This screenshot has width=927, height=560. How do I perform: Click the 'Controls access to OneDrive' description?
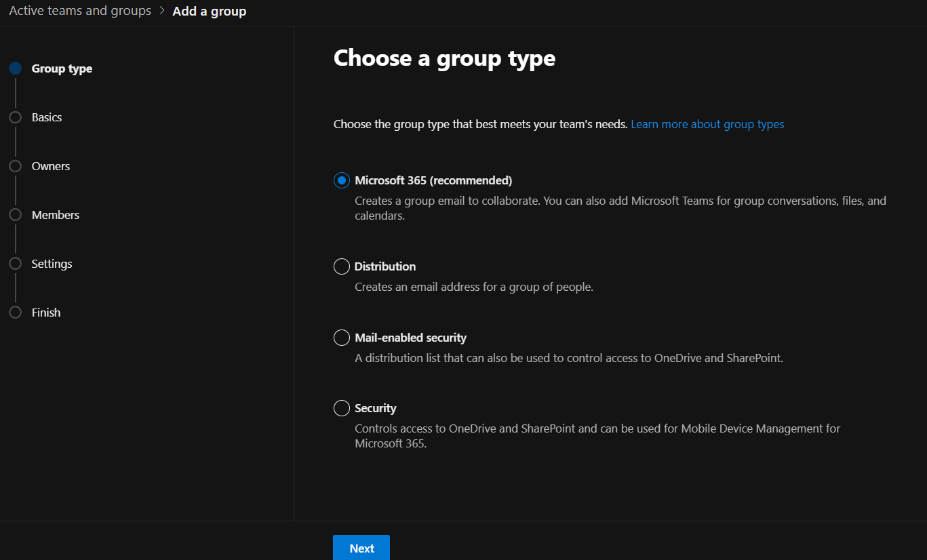point(597,436)
